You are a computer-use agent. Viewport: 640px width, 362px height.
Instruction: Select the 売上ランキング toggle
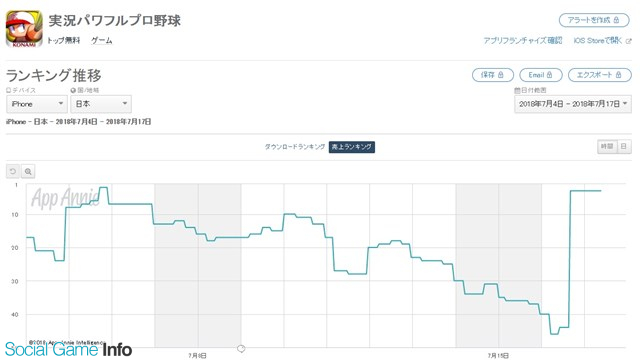351,147
